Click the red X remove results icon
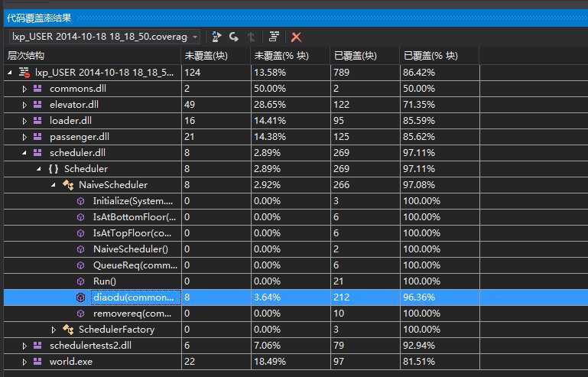Image resolution: width=588 pixels, height=377 pixels. pyautogui.click(x=296, y=37)
